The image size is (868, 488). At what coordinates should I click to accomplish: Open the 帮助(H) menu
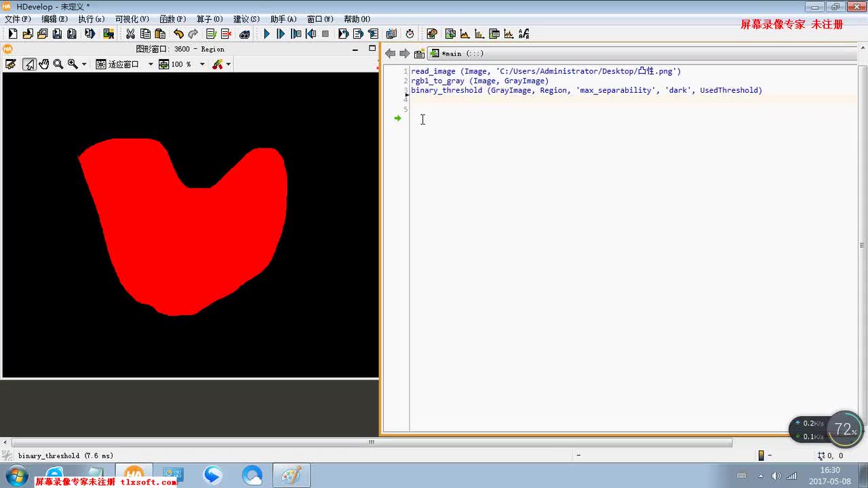click(x=357, y=19)
